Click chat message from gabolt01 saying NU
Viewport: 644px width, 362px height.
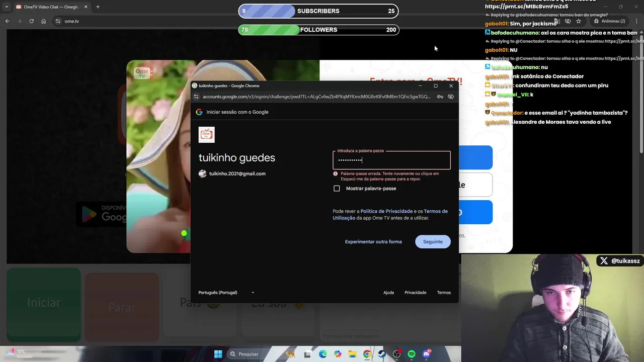pyautogui.click(x=501, y=50)
